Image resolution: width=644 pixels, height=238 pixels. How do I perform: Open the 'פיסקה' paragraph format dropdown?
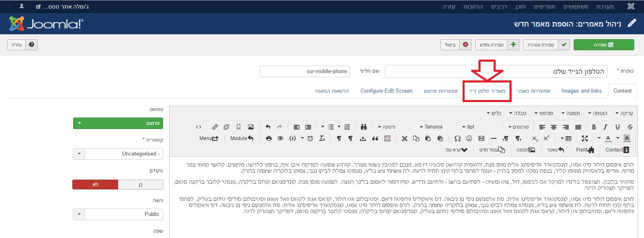tap(387, 127)
